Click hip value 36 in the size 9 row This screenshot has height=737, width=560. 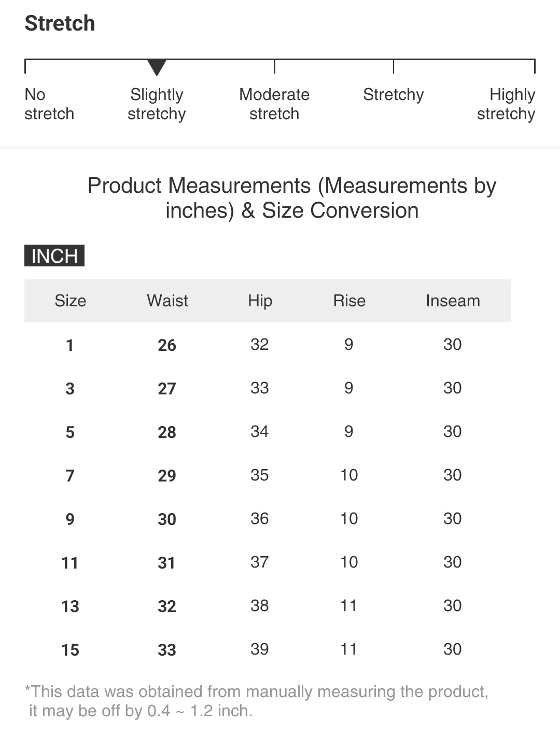[259, 519]
